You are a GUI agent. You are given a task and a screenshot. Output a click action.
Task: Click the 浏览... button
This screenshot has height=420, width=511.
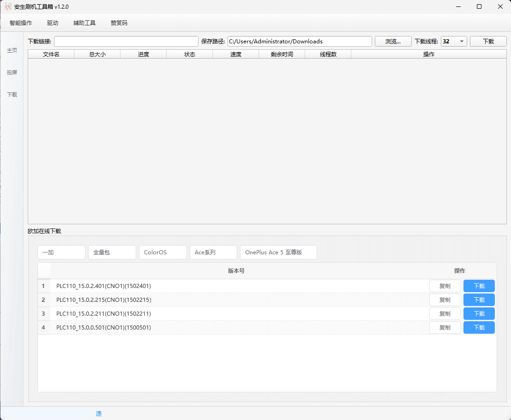(x=393, y=42)
